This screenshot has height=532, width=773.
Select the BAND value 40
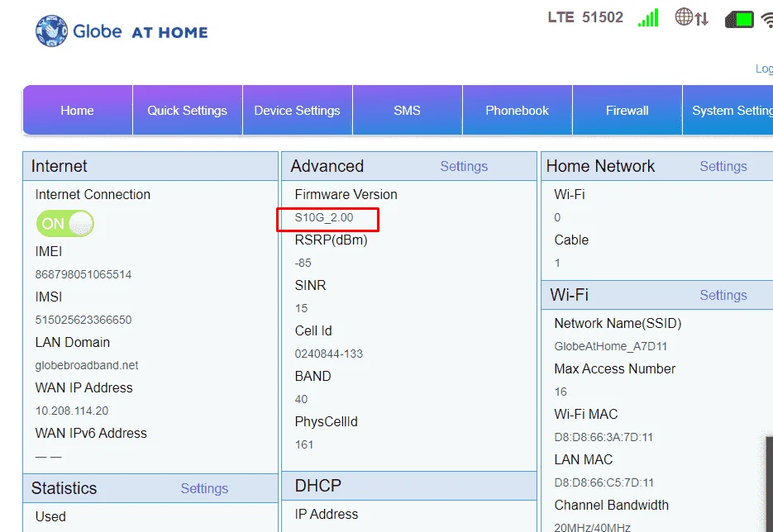[301, 399]
